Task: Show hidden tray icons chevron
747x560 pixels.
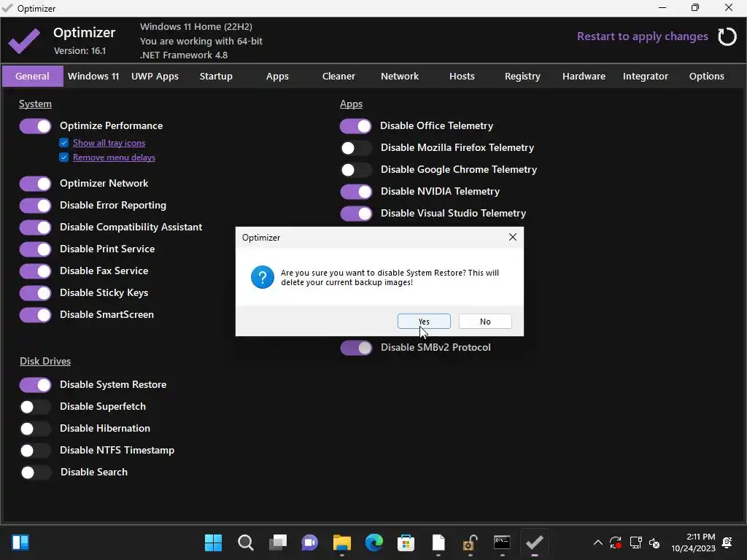Action: pyautogui.click(x=598, y=542)
